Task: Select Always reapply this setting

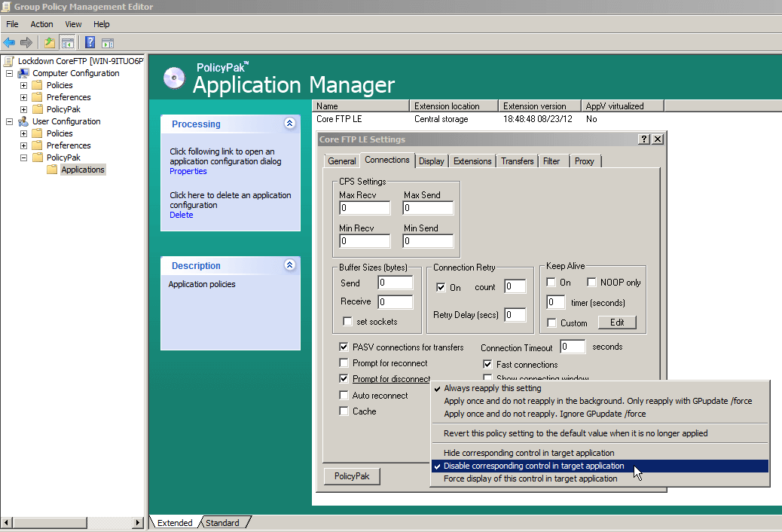Action: 600,388
